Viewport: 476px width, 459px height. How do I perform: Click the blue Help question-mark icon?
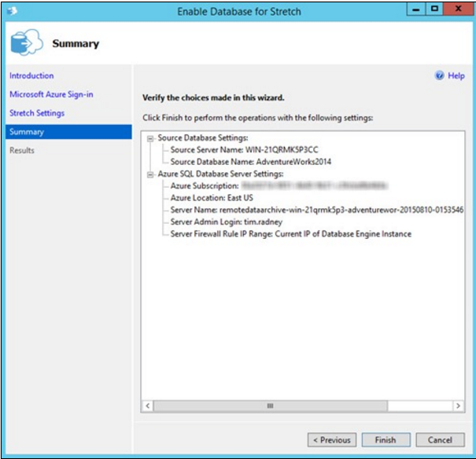439,75
